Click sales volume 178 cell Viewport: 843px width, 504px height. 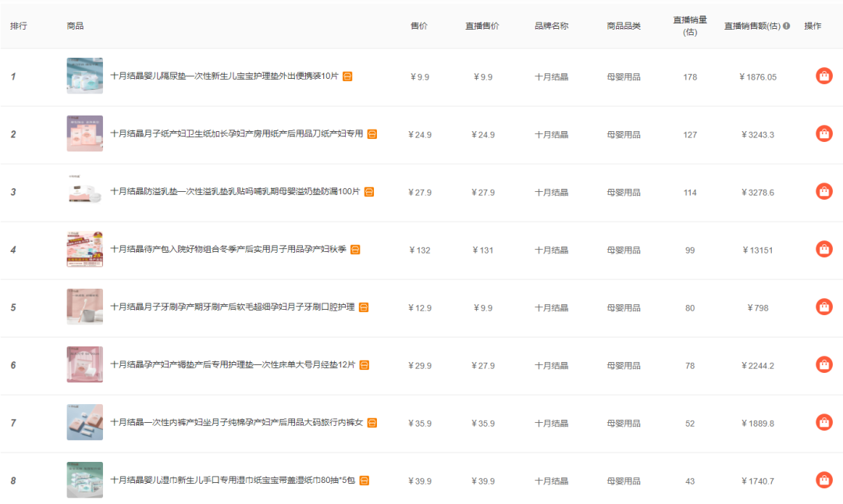690,76
